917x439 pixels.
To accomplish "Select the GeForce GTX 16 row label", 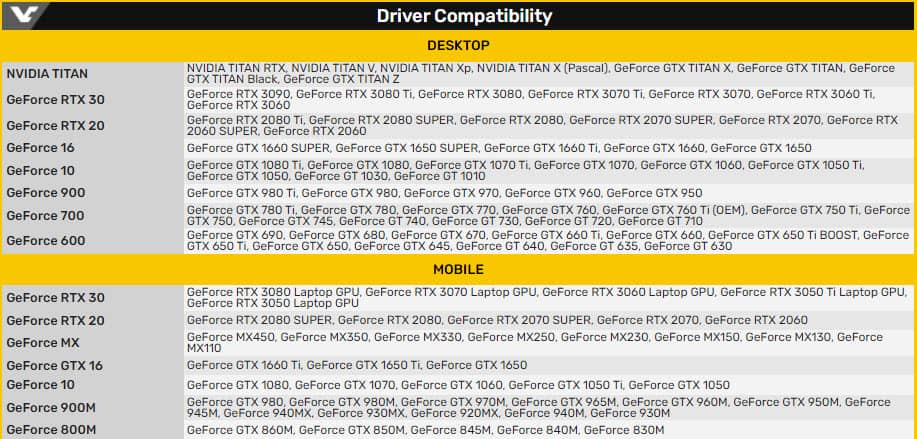I will [x=54, y=365].
